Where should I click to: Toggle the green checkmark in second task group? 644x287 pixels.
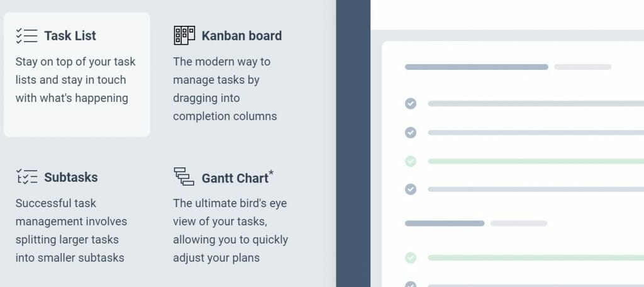[411, 258]
